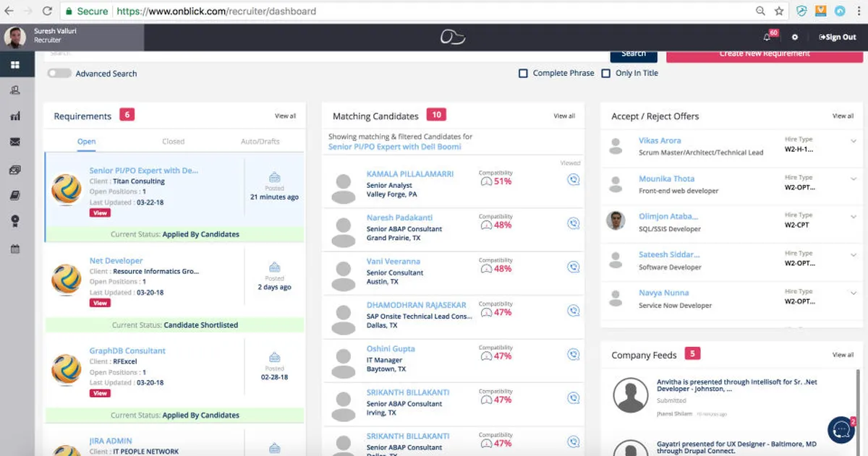Expand the Mounika Thota offer row

click(x=854, y=179)
